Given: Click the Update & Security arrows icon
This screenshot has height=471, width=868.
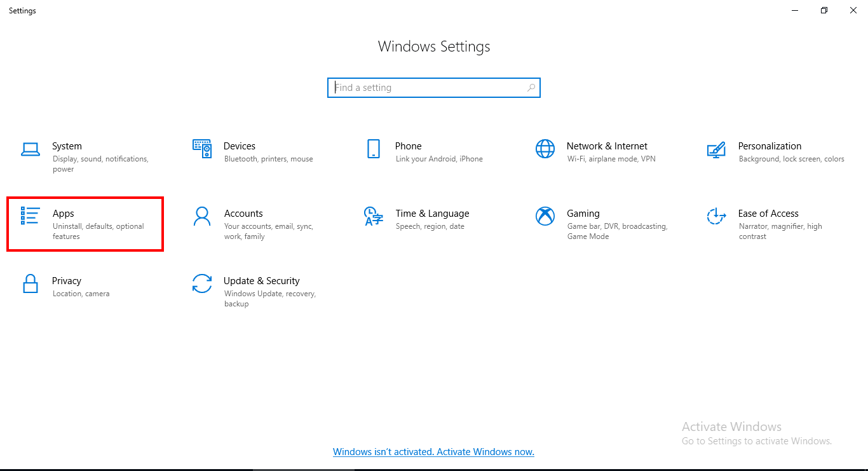Looking at the screenshot, I should [202, 283].
